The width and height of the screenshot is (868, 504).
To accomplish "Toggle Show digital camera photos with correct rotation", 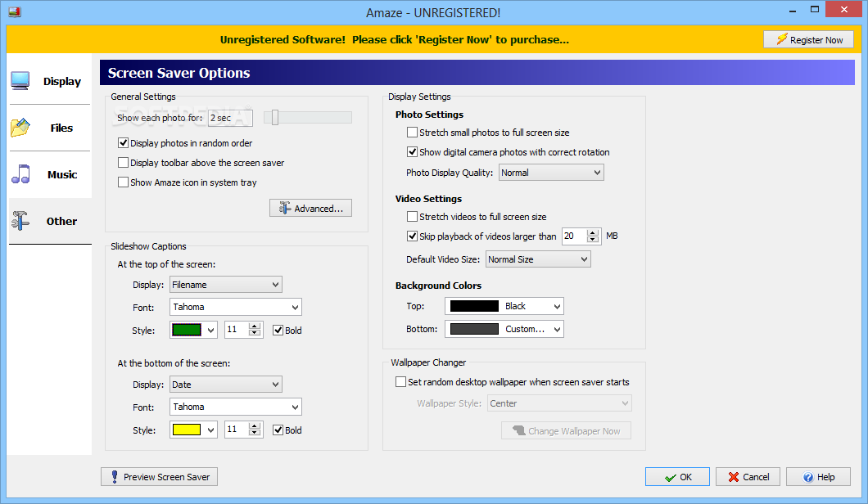I will pos(413,151).
